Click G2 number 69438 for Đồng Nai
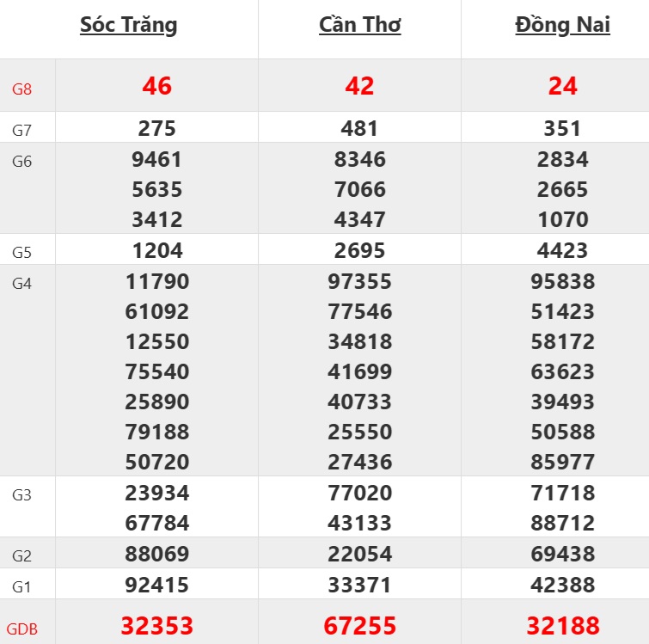This screenshot has height=644, width=649. (x=562, y=555)
